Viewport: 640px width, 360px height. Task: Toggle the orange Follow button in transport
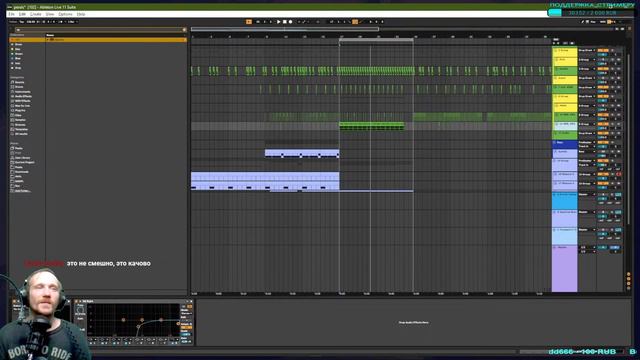(x=249, y=22)
